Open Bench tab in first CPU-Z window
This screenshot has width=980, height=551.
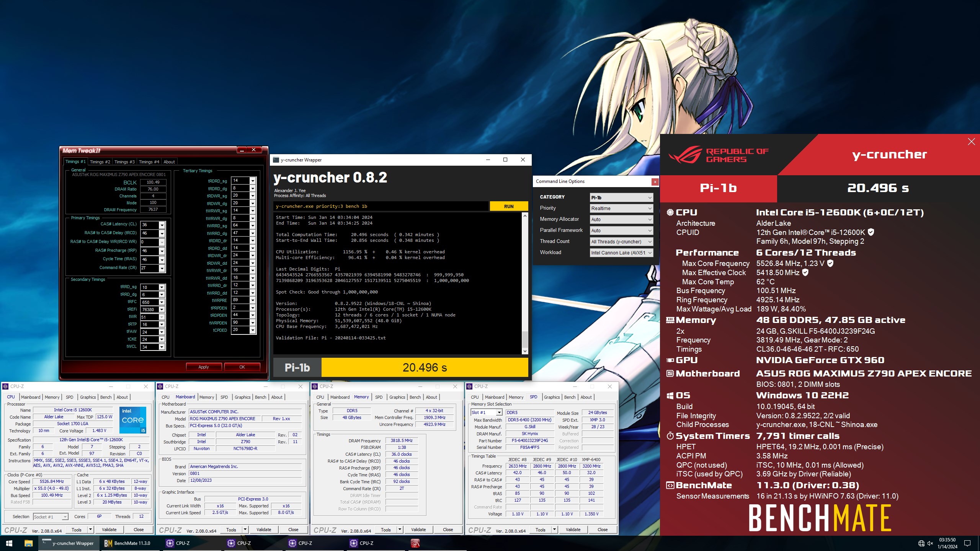click(x=106, y=397)
